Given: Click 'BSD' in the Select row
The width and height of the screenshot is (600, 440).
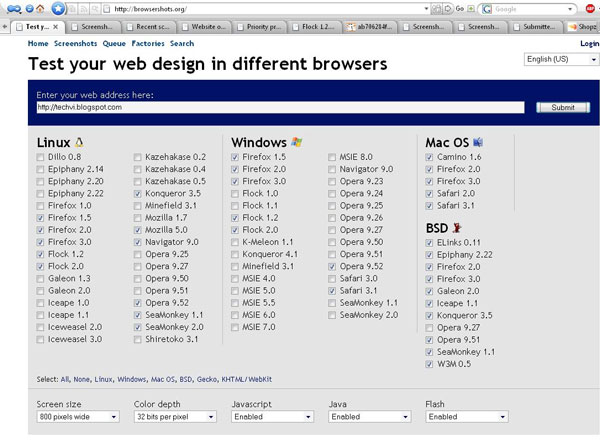Looking at the screenshot, I should (x=186, y=380).
